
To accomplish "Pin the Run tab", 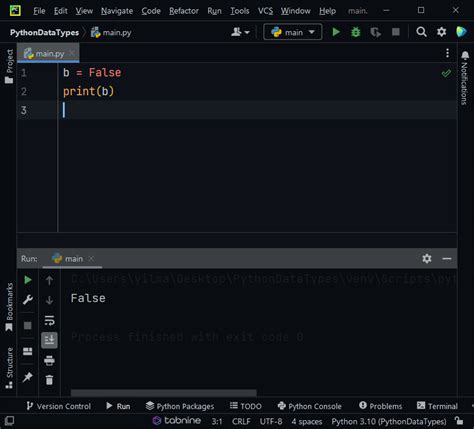I will pyautogui.click(x=28, y=377).
